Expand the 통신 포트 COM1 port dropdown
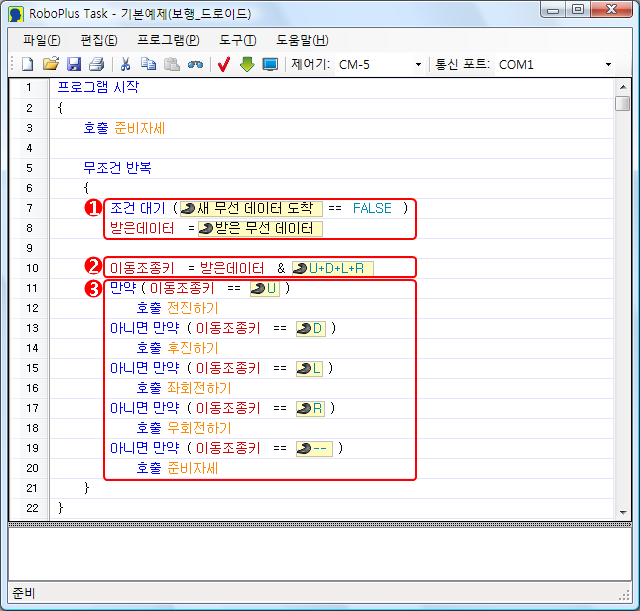Viewport: 640px width, 611px height. [x=607, y=65]
